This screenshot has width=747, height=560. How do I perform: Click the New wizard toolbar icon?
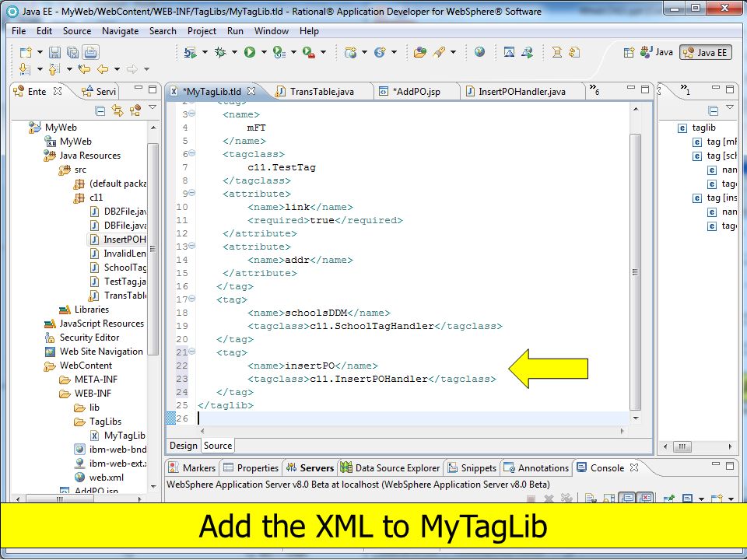(26, 52)
